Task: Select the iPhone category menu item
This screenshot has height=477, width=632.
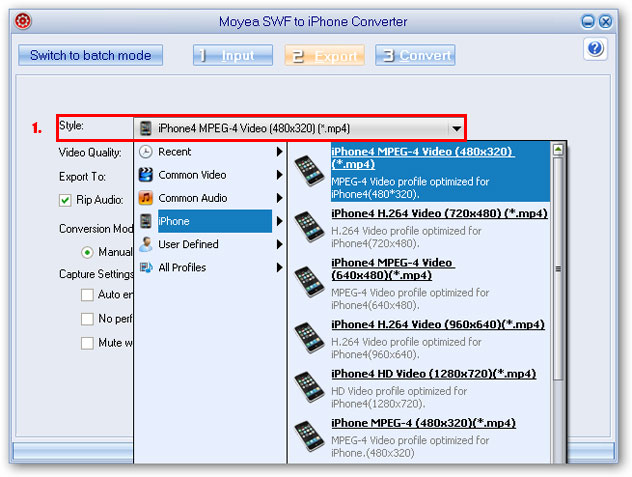Action: coord(210,221)
